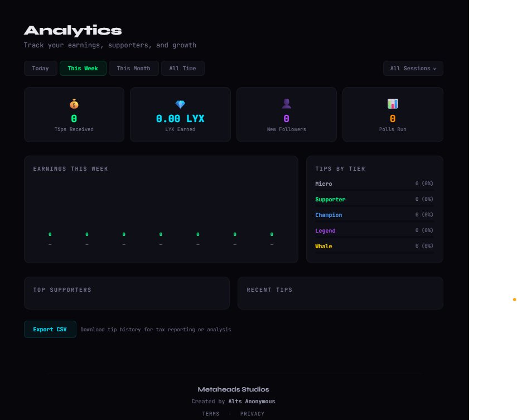Click the Legend tier 0 (0%) value
The image size is (517, 420).
point(424,230)
